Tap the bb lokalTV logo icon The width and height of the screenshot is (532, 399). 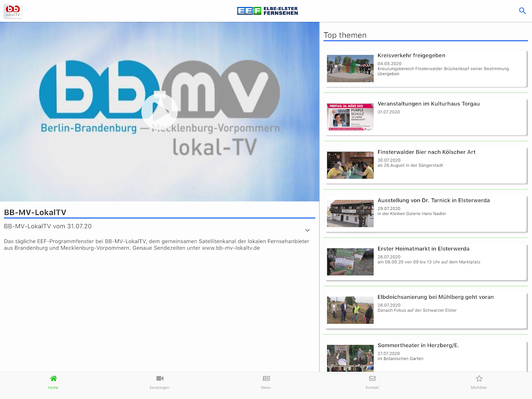click(13, 11)
